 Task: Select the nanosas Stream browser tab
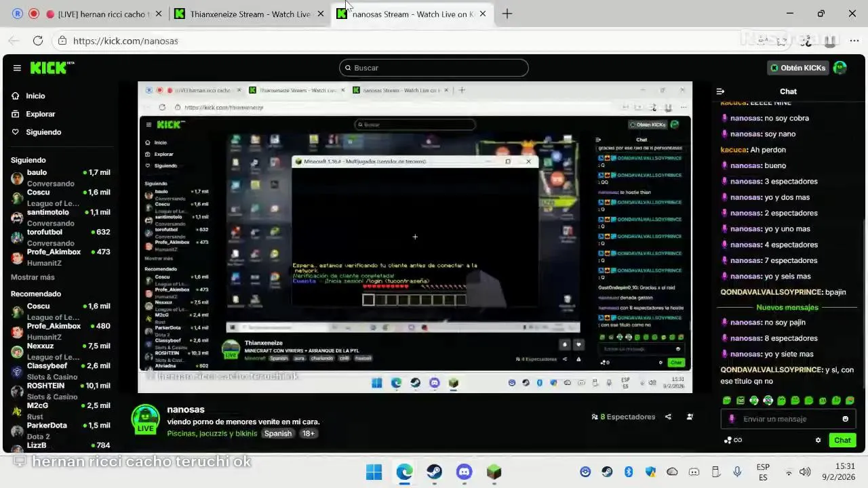coord(413,14)
